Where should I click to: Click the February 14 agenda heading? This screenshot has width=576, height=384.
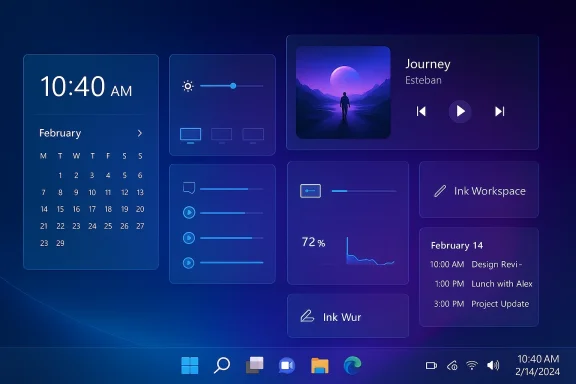[x=457, y=245]
